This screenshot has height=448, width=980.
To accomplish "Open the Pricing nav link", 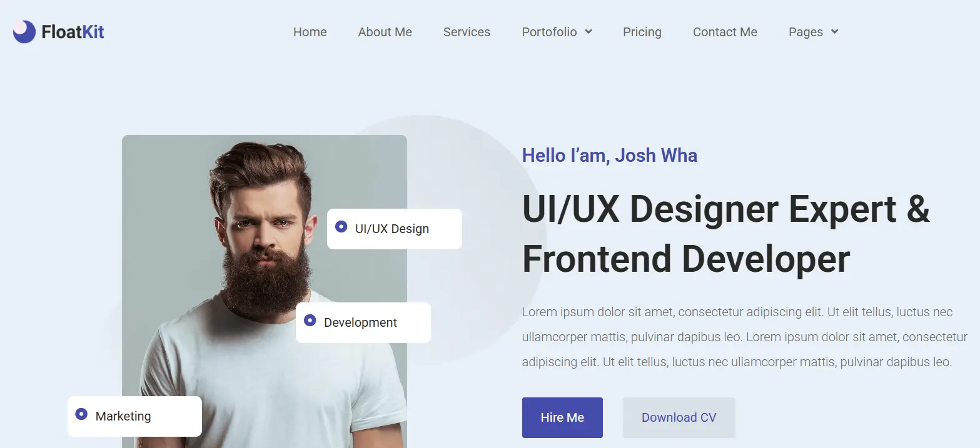I will [x=642, y=32].
